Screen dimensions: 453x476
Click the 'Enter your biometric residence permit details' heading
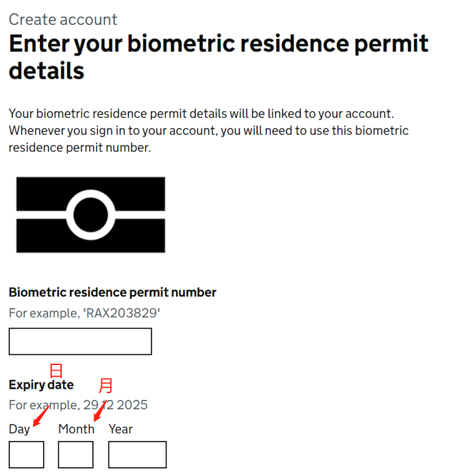218,57
